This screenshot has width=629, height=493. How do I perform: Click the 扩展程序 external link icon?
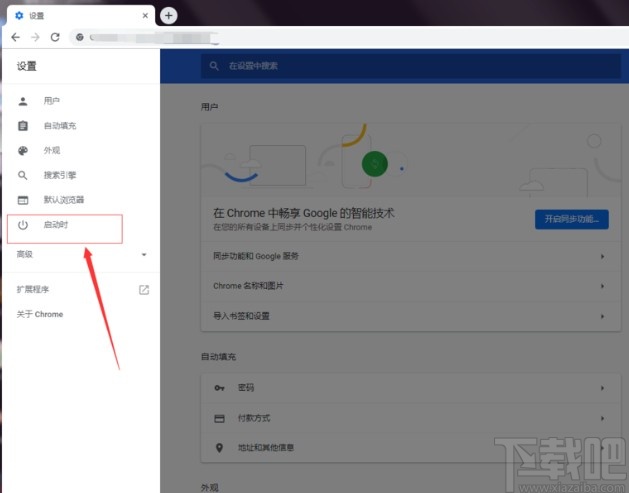pos(144,290)
